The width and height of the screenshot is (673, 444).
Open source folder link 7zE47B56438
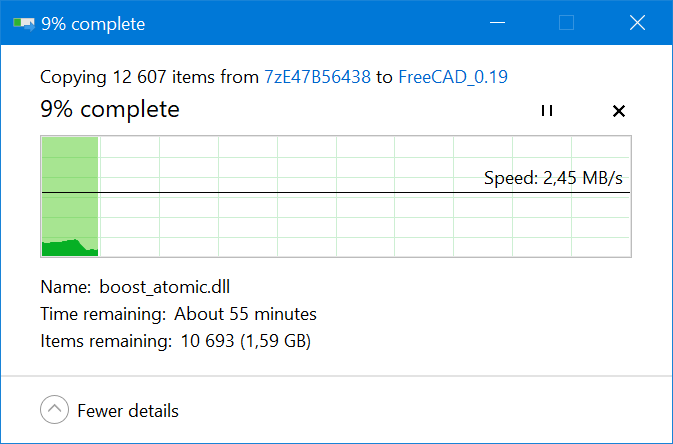tap(317, 76)
